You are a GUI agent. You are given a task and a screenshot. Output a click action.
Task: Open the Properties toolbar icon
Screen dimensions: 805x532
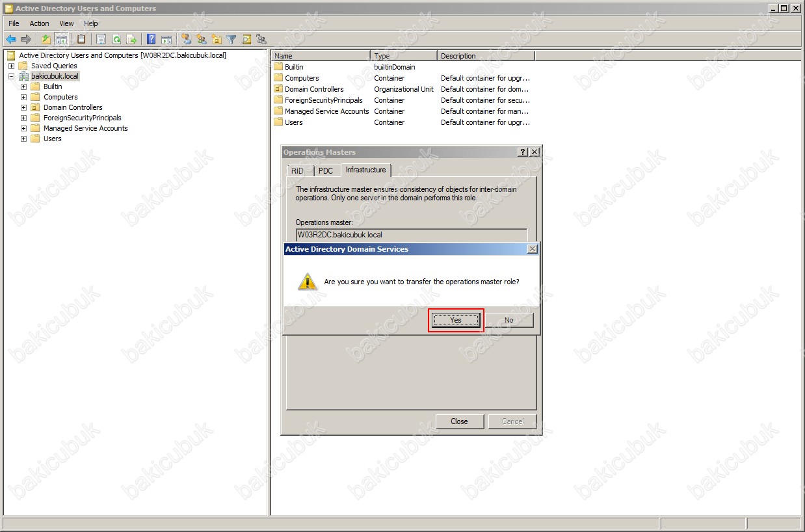tap(101, 40)
